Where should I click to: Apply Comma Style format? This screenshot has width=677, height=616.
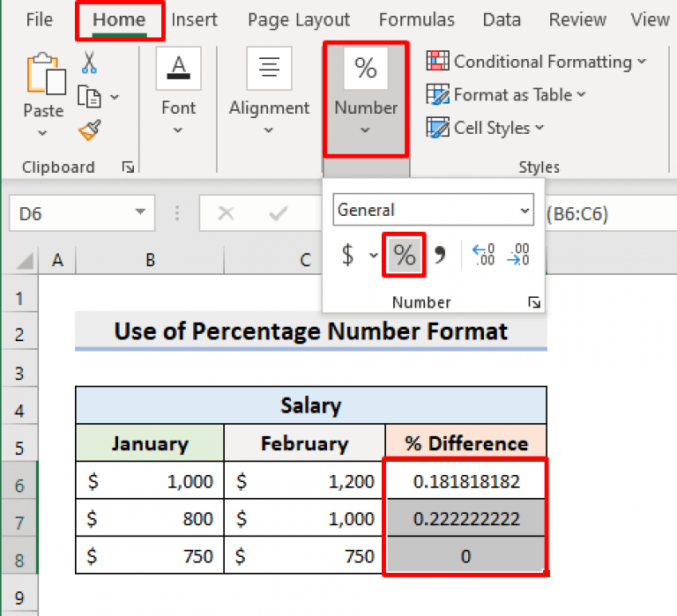pyautogui.click(x=440, y=255)
